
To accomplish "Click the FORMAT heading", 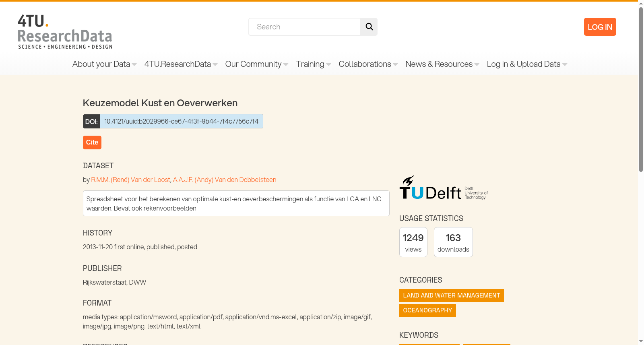I will [97, 303].
